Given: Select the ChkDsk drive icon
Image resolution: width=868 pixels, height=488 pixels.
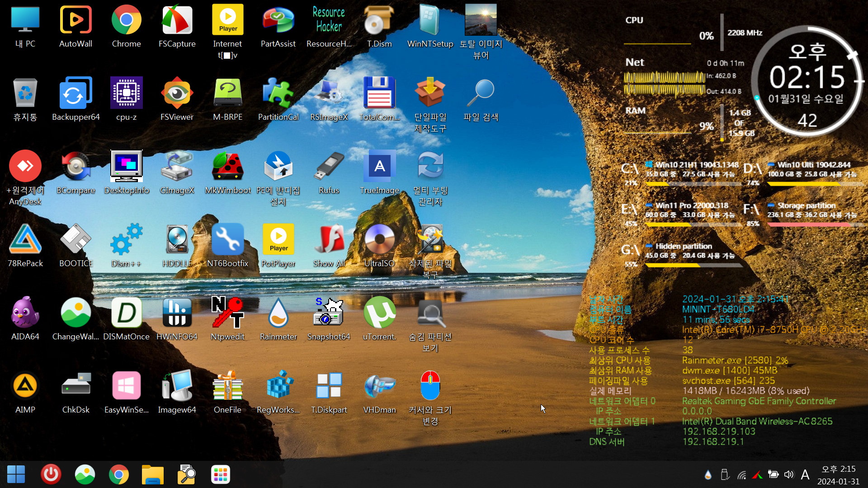Looking at the screenshot, I should [75, 392].
